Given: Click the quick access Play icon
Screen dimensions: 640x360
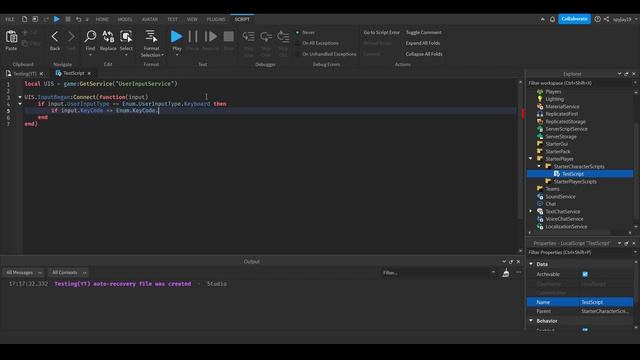Looking at the screenshot, I should click(x=57, y=19).
